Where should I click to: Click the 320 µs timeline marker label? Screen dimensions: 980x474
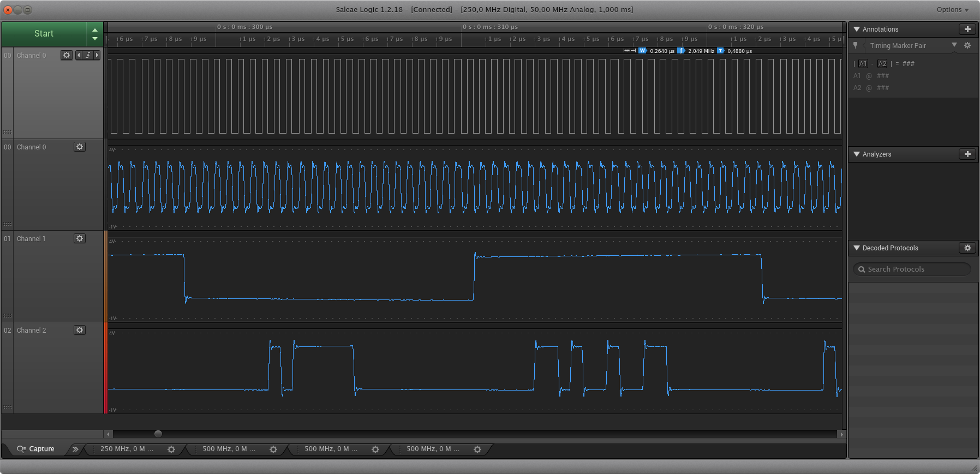tap(736, 27)
